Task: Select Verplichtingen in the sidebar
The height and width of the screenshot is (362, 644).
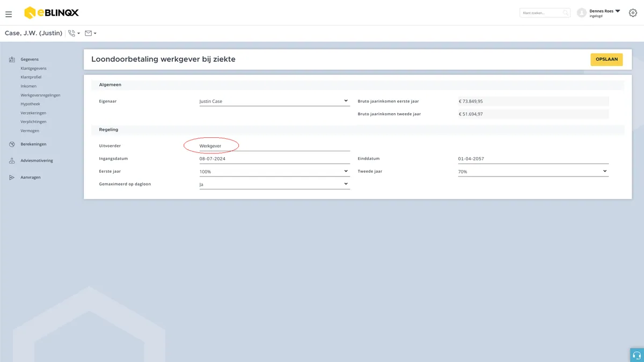Action: [33, 122]
